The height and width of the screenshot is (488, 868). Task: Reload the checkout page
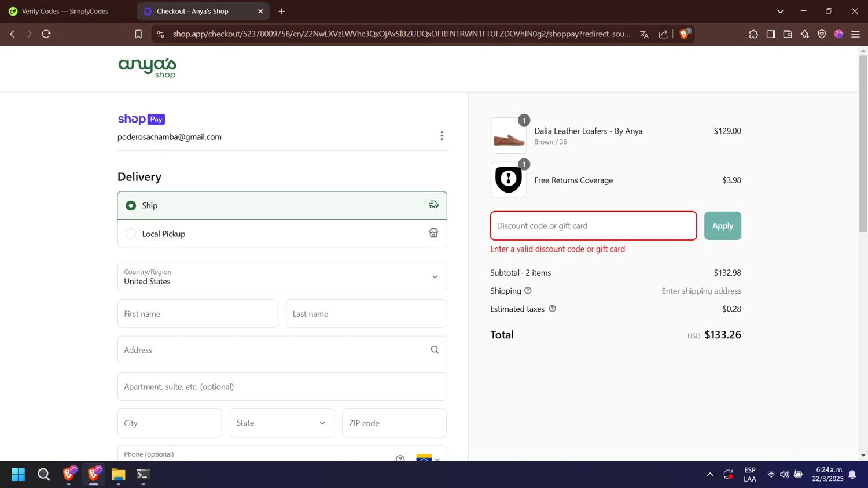click(x=46, y=34)
